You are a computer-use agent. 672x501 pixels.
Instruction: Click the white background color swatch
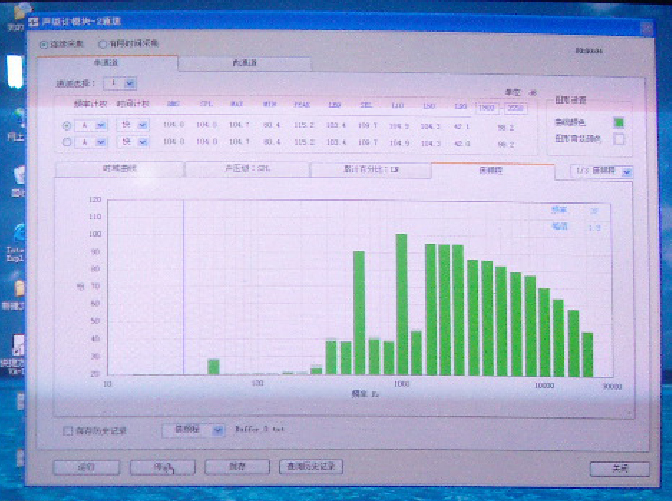click(619, 139)
